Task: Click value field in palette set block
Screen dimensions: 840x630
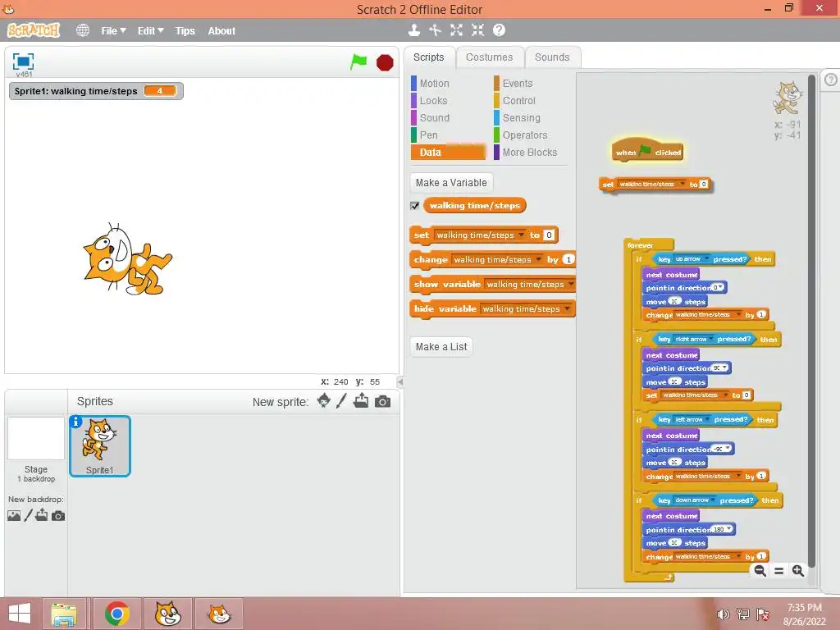Action: 549,235
